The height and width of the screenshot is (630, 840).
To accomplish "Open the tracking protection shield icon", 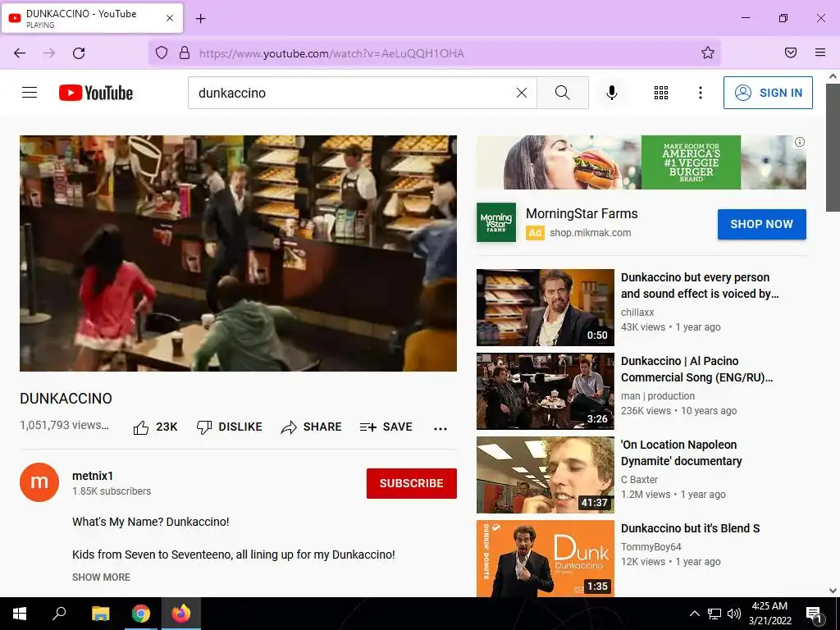I will coord(162,52).
